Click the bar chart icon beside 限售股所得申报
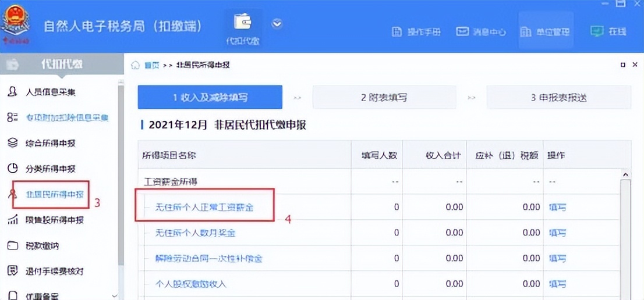 click(x=13, y=220)
